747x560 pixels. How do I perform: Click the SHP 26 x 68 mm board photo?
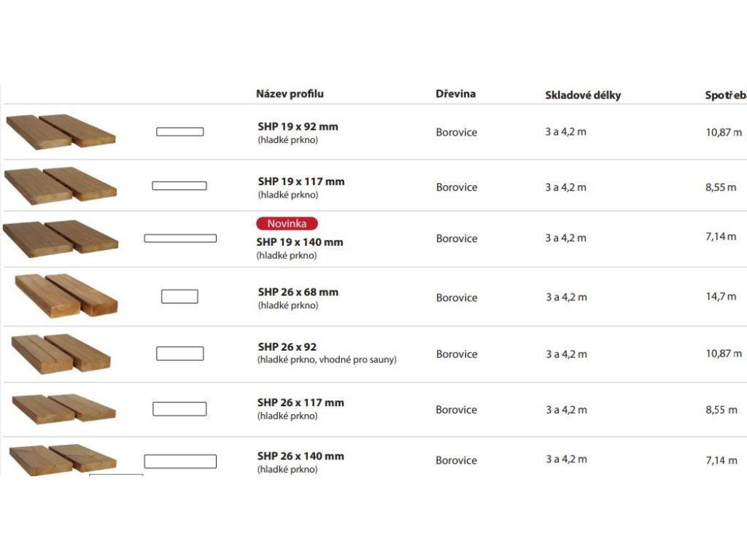coord(66,295)
